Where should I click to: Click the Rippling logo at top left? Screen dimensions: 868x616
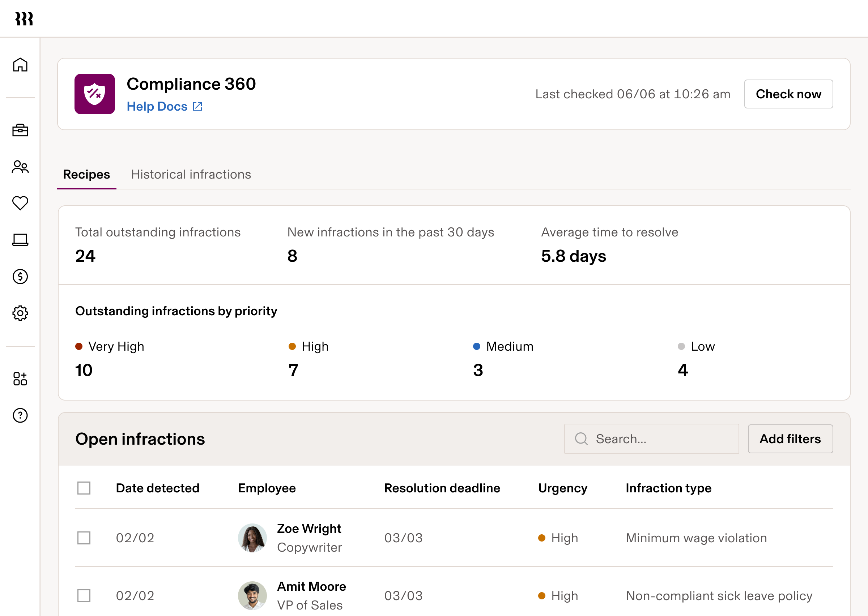tap(24, 18)
